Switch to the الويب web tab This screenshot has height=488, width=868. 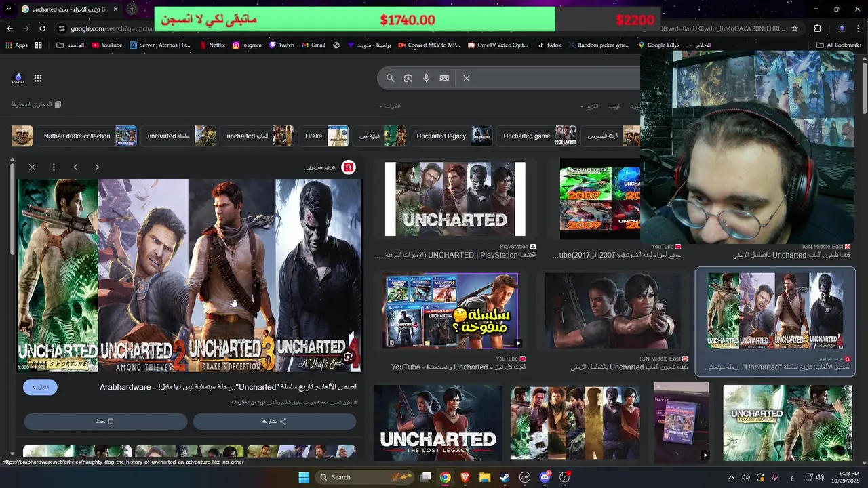coord(614,106)
